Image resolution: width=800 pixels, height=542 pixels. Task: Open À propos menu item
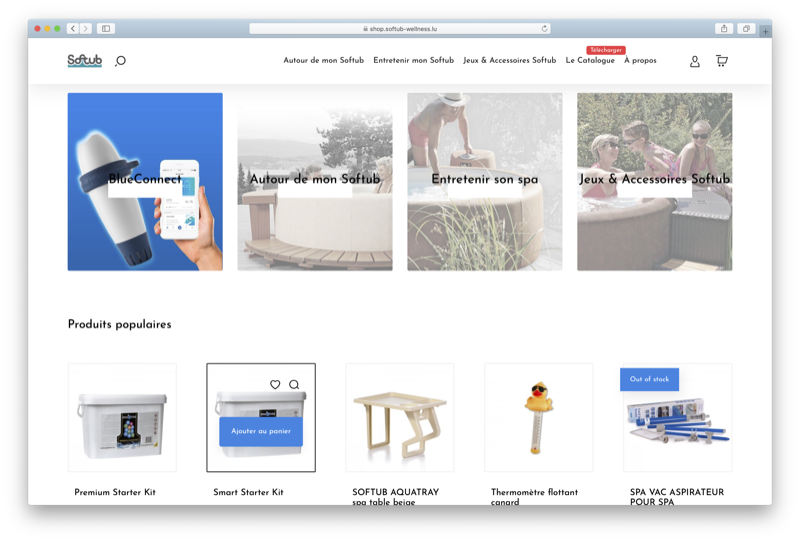tap(640, 60)
